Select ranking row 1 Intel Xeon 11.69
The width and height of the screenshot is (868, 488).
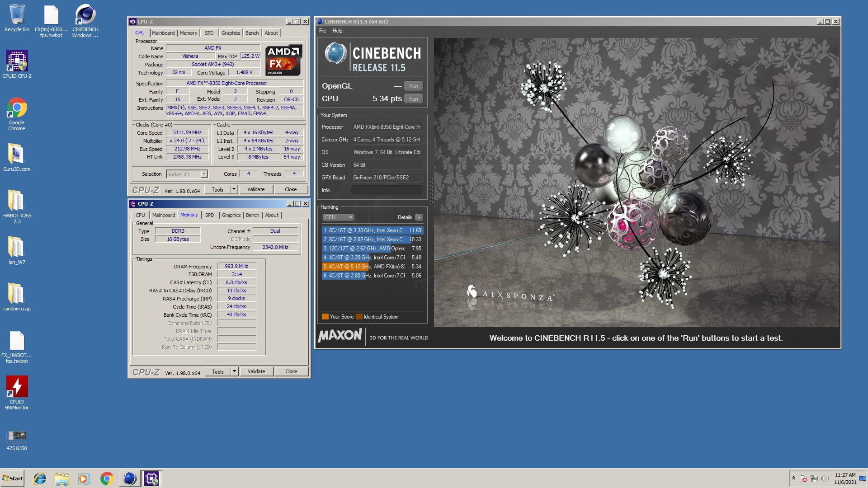[373, 230]
